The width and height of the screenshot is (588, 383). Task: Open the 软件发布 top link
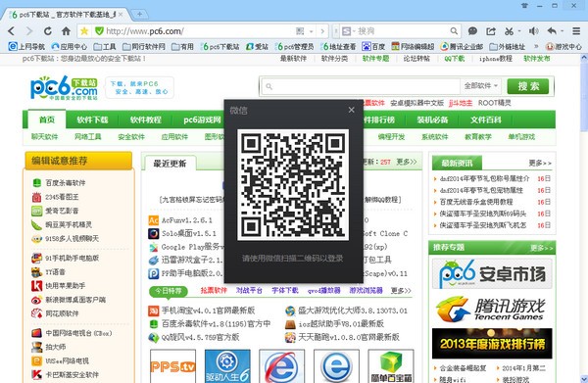[537, 59]
